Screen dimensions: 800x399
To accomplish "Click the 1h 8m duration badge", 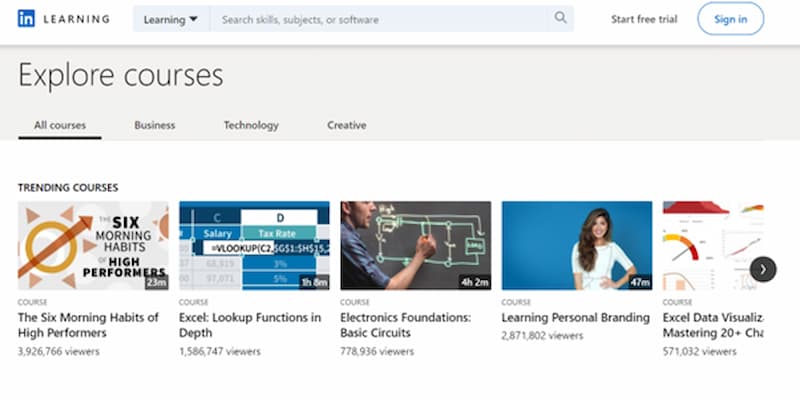I will coord(314,282).
